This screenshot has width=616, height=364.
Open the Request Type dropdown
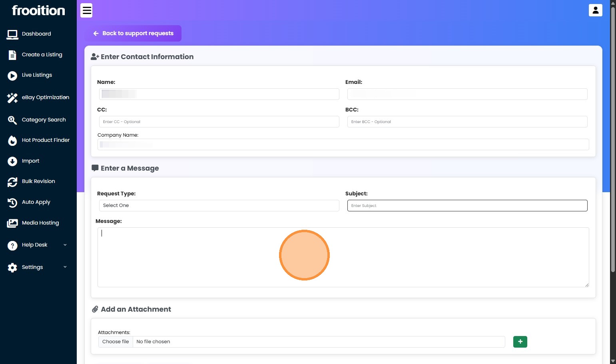[x=219, y=205]
